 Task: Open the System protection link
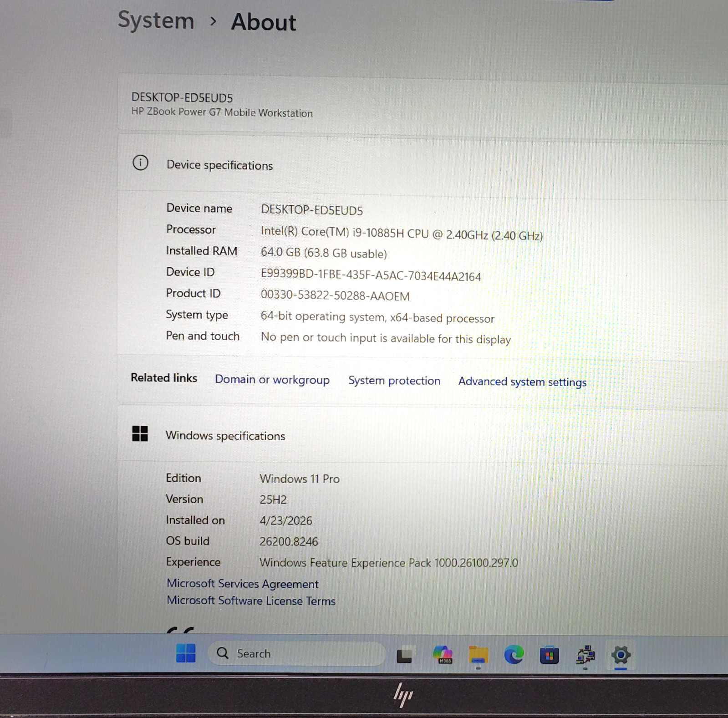click(394, 381)
